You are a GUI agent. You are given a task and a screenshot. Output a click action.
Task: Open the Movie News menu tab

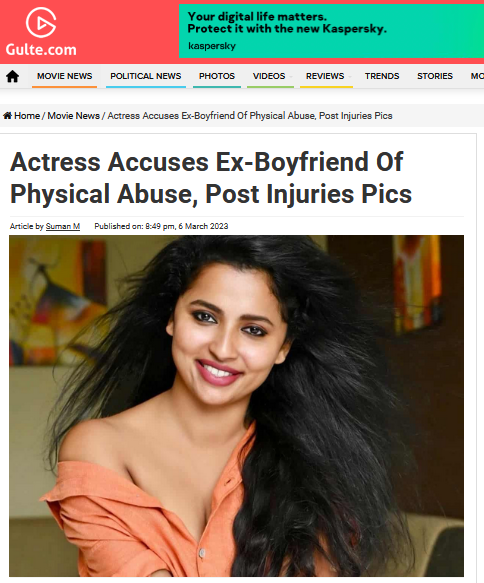pos(64,76)
